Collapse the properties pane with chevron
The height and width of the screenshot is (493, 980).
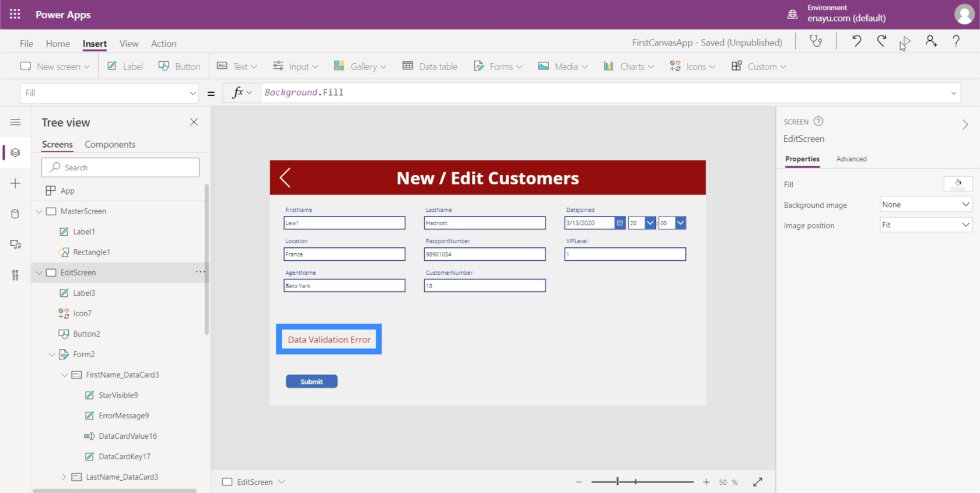pos(965,124)
